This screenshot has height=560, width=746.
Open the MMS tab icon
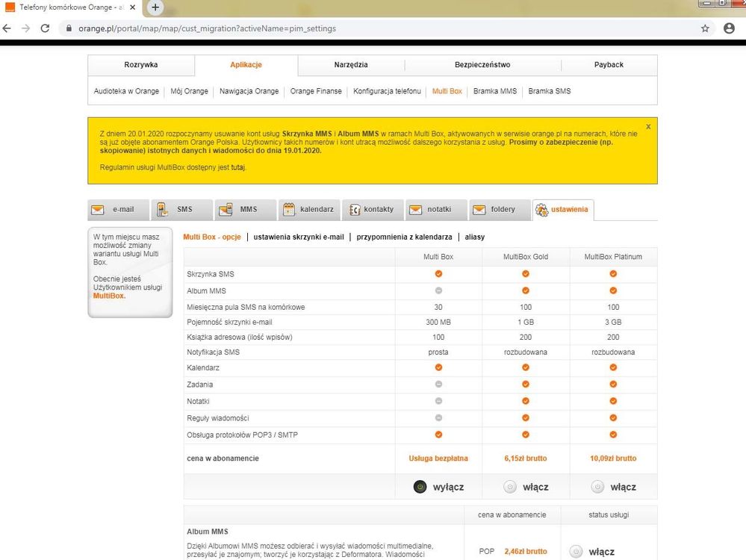coord(245,210)
